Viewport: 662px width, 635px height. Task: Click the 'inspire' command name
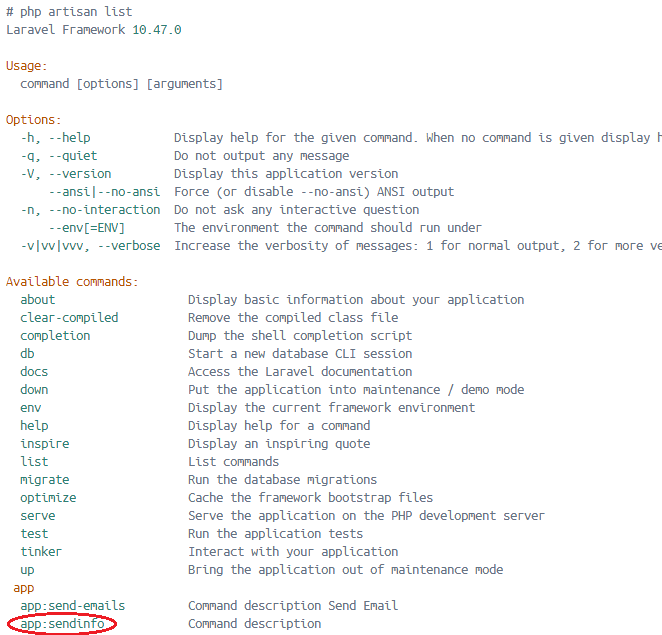[x=45, y=444]
